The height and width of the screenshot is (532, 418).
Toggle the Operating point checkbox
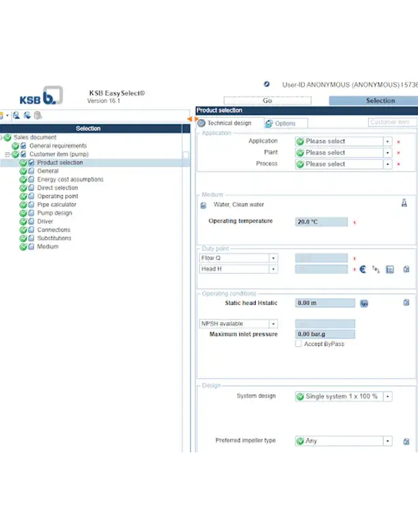point(31,196)
